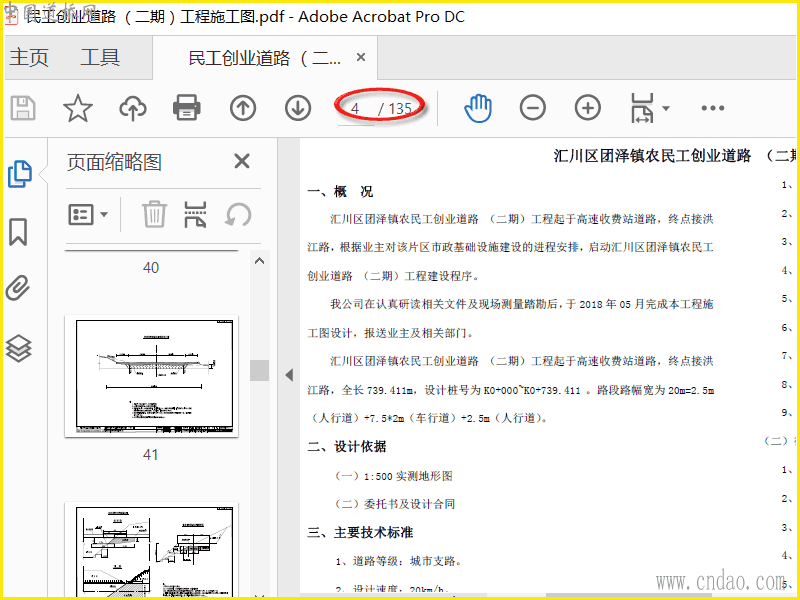800x600 pixels.
Task: Click the text （二）委托书及设计合同
Action: (x=394, y=504)
